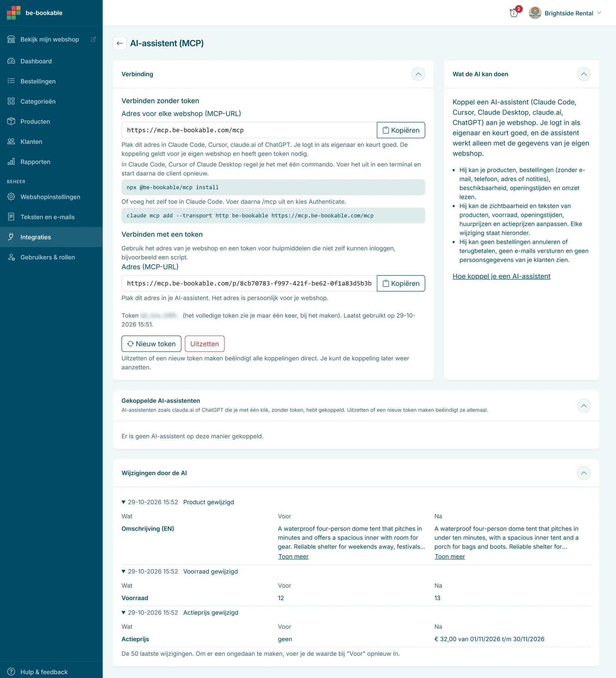Click the Teksten en e-mails document icon

(x=11, y=216)
